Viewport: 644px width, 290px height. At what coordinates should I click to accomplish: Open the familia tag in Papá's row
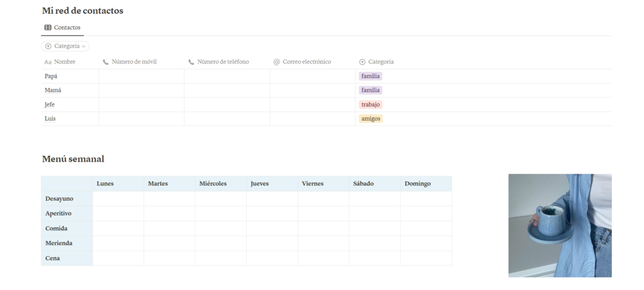tap(370, 76)
